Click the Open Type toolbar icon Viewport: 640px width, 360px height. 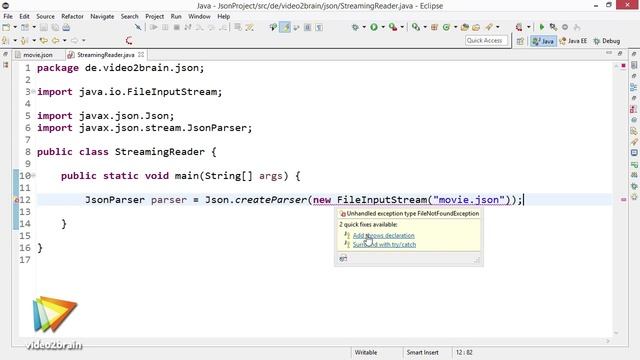click(464, 27)
